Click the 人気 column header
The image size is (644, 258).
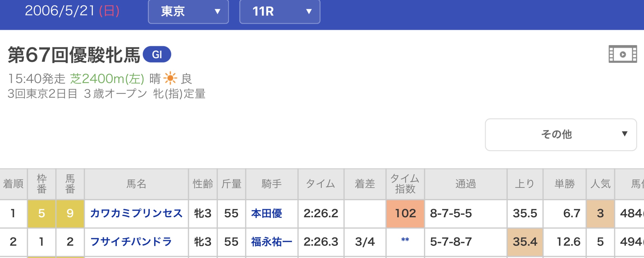[600, 184]
